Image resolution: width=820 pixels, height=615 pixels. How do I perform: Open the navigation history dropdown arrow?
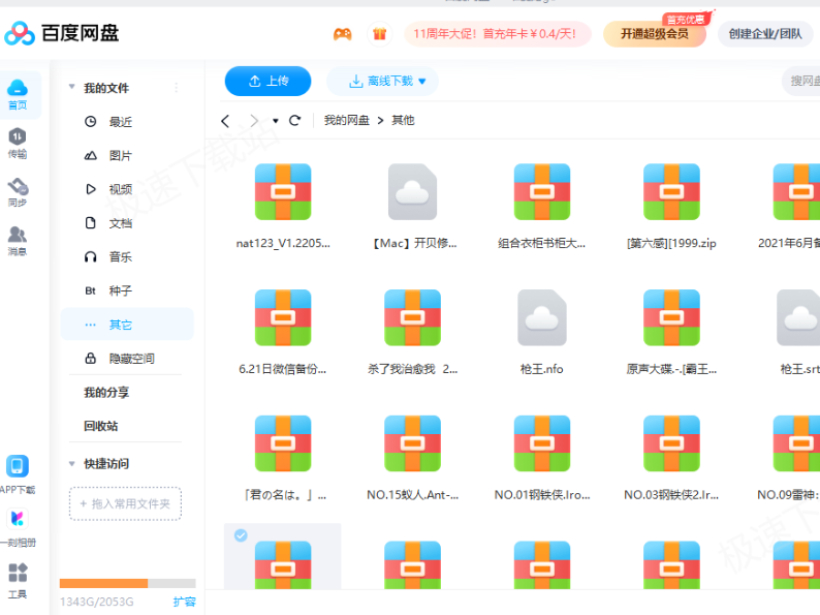point(276,121)
